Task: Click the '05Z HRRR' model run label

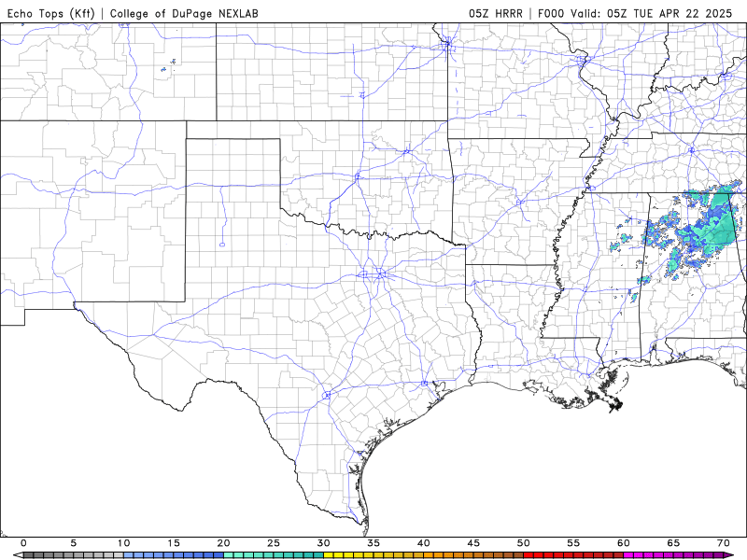Action: [496, 13]
